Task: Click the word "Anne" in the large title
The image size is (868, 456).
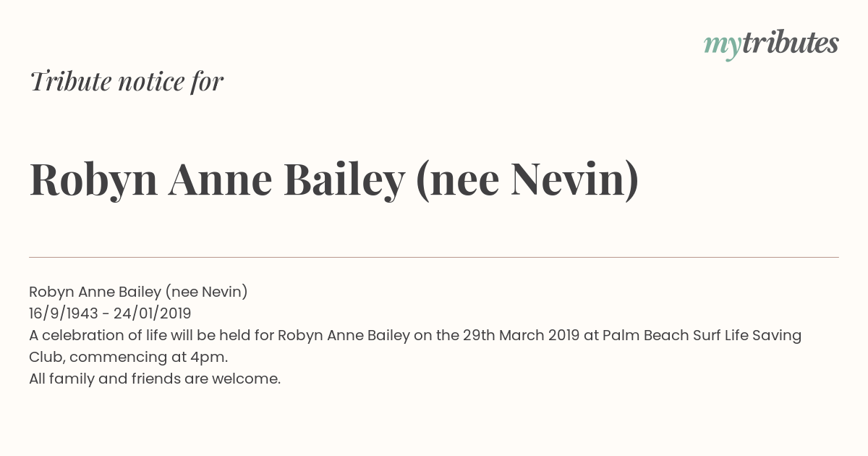Action: click(220, 180)
